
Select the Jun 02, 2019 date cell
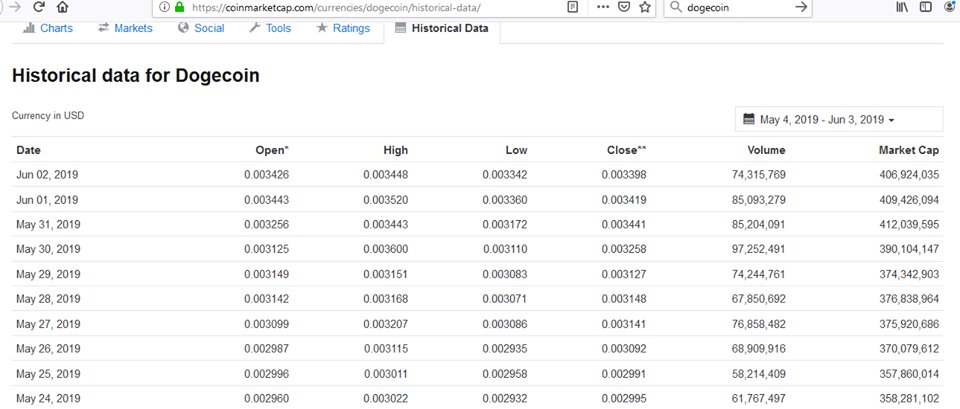(47, 175)
